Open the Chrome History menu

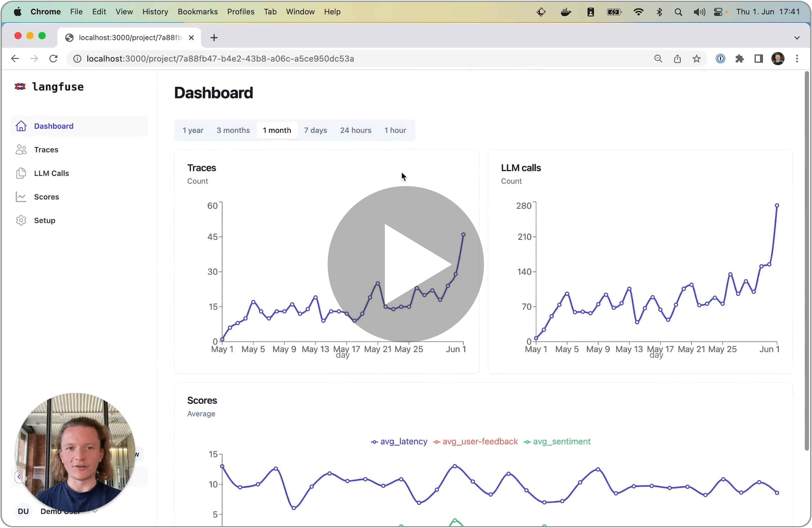click(155, 12)
